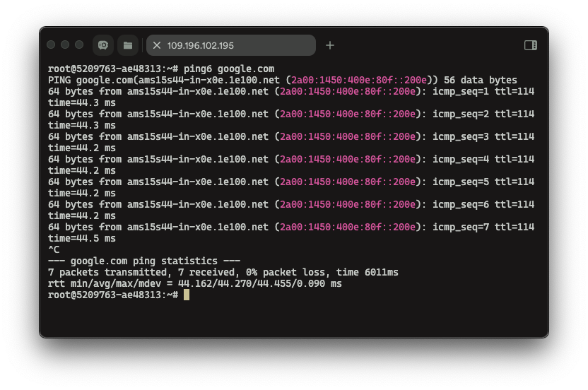Click the terminal cursor at the prompt

coord(187,295)
